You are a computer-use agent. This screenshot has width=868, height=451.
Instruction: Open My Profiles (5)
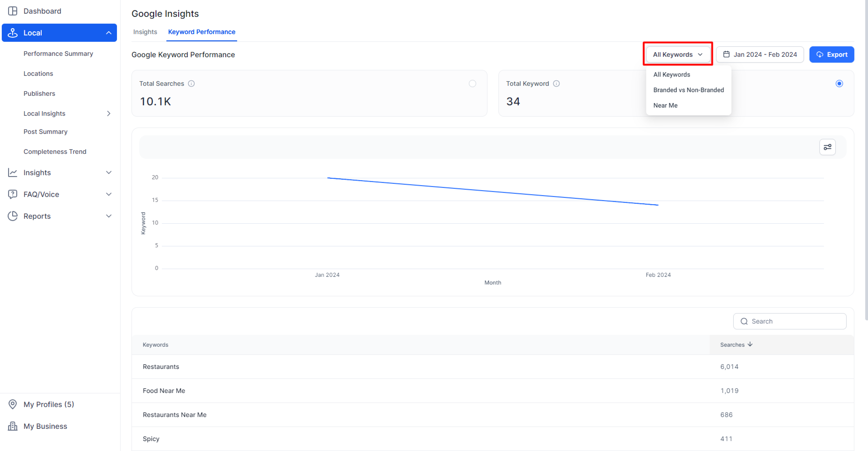(49, 404)
